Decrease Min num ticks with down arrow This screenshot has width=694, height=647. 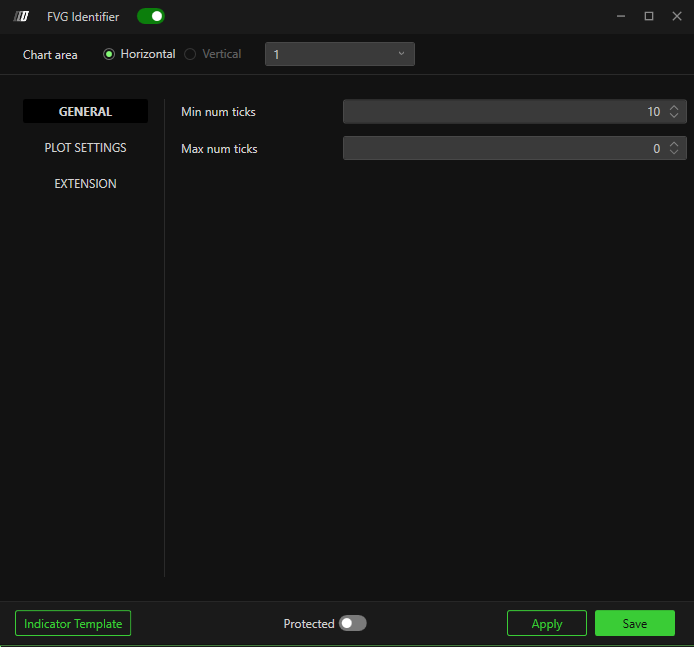(x=675, y=116)
